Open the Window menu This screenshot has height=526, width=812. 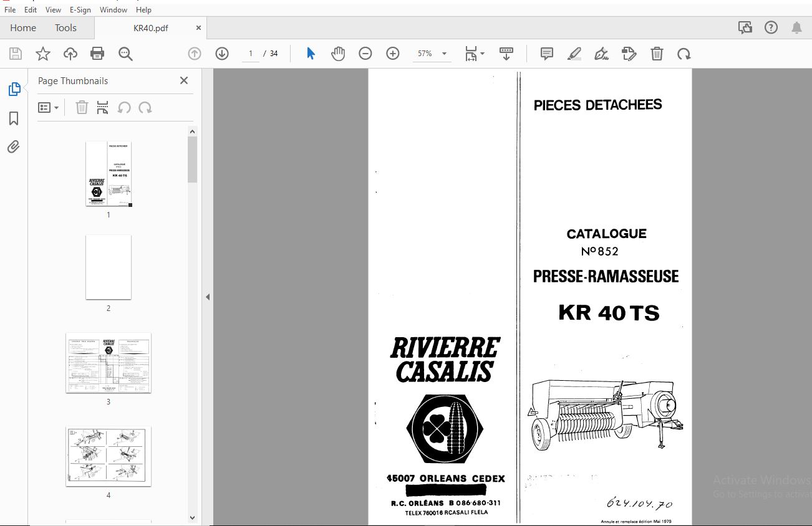114,10
